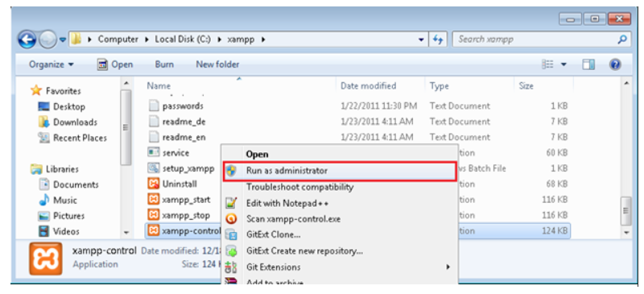This screenshot has width=644, height=294.
Task: Open the Organize dropdown menu
Action: tap(52, 64)
